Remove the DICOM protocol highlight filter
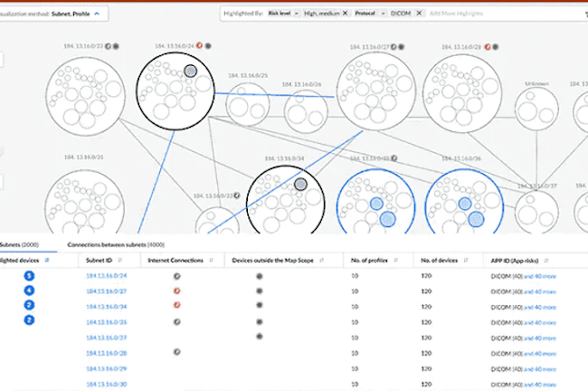Image resolution: width=588 pixels, height=392 pixels. pyautogui.click(x=420, y=14)
